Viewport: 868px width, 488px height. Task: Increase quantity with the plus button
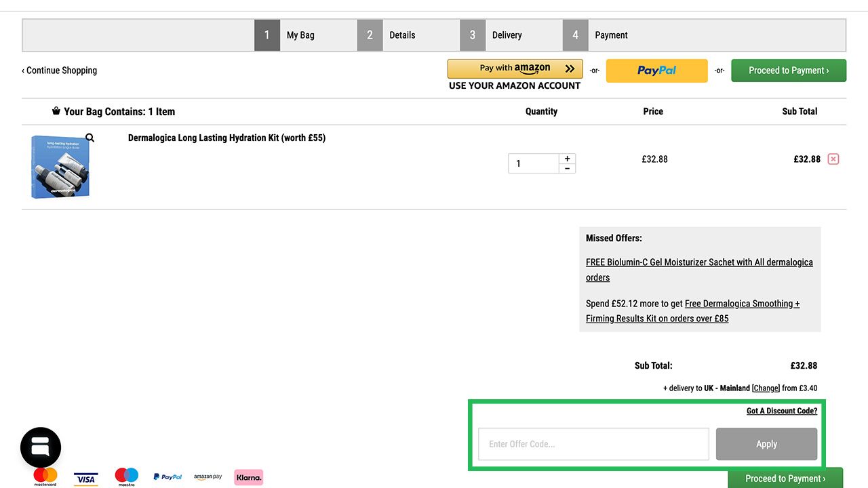568,159
